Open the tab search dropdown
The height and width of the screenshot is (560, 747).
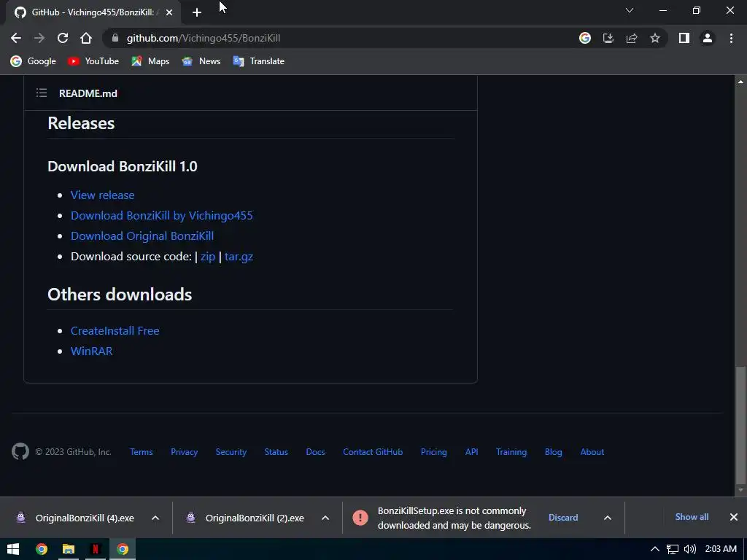point(630,10)
